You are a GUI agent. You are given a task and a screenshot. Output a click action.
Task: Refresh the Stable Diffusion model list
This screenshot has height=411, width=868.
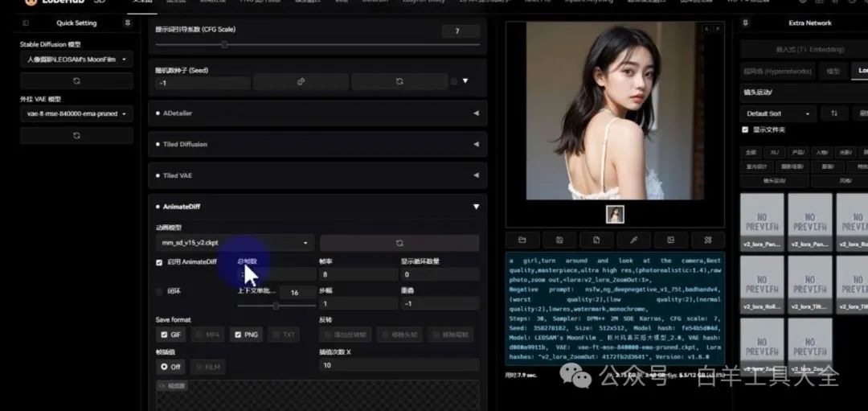click(76, 81)
